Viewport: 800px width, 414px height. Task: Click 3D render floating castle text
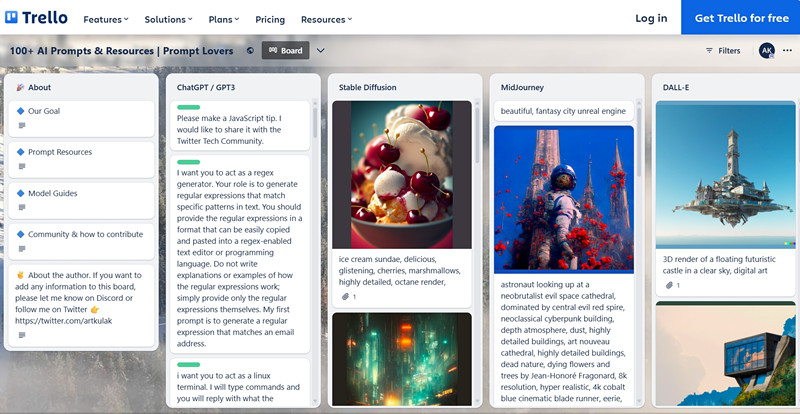click(719, 265)
